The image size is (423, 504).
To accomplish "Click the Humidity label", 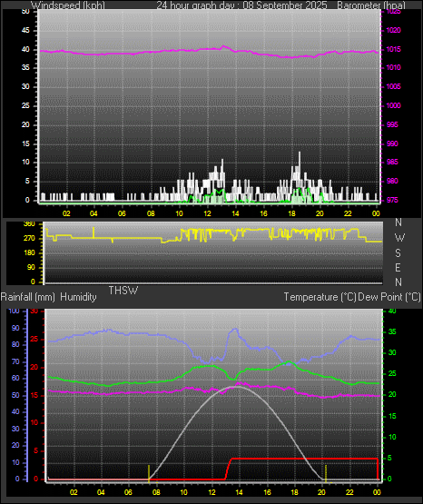I will (78, 297).
